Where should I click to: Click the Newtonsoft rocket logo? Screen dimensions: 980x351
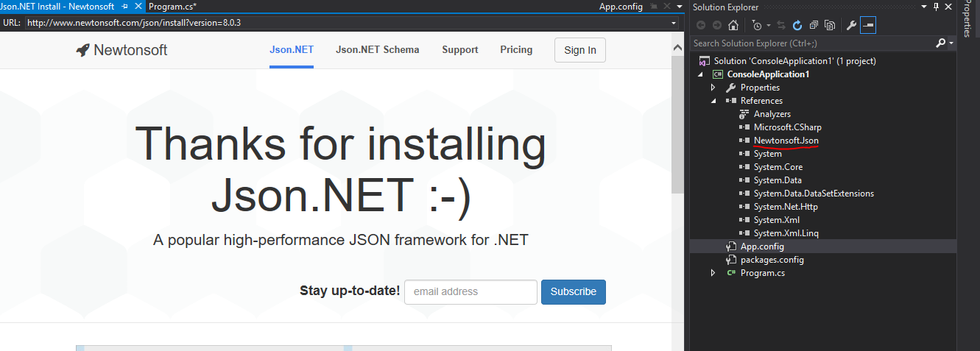(x=82, y=50)
